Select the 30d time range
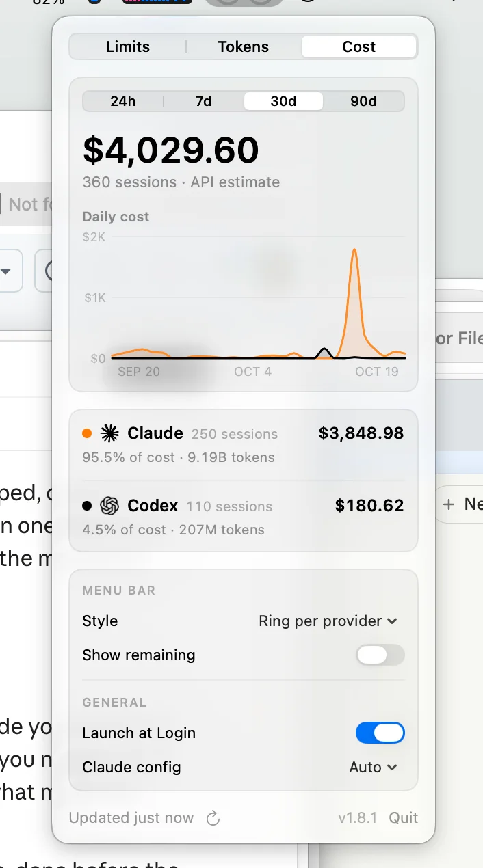483x868 pixels. coord(283,101)
